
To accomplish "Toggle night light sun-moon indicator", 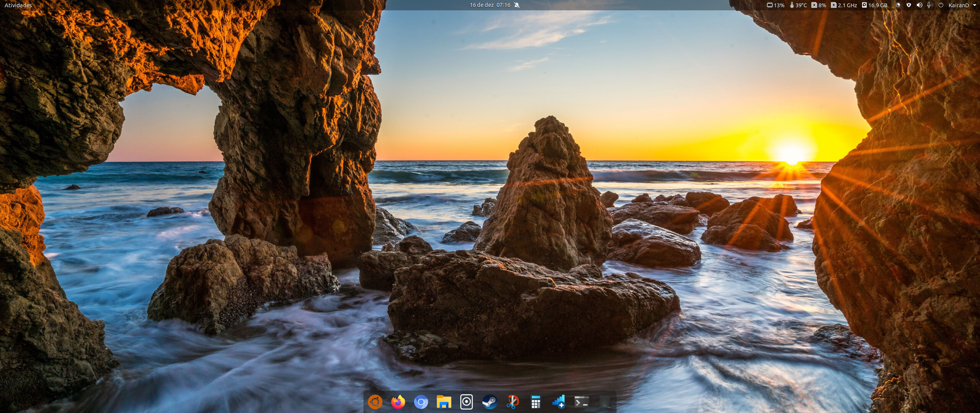I will pyautogui.click(x=898, y=5).
